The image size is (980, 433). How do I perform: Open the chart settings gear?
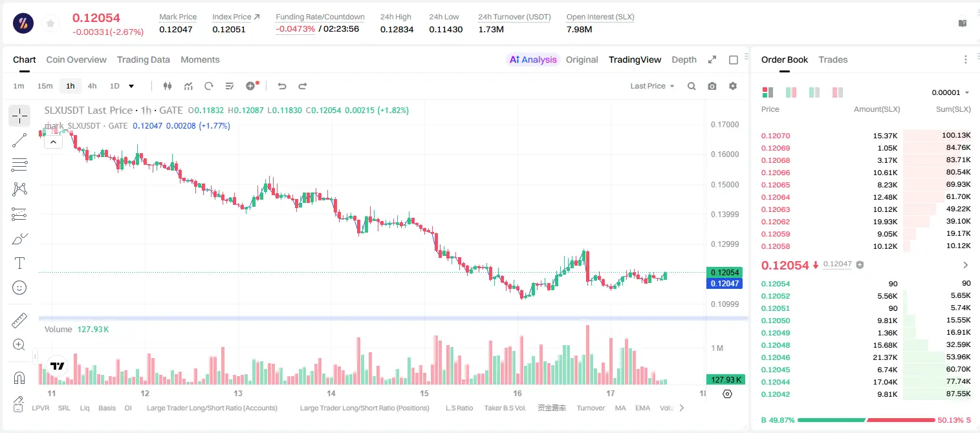[x=733, y=86]
